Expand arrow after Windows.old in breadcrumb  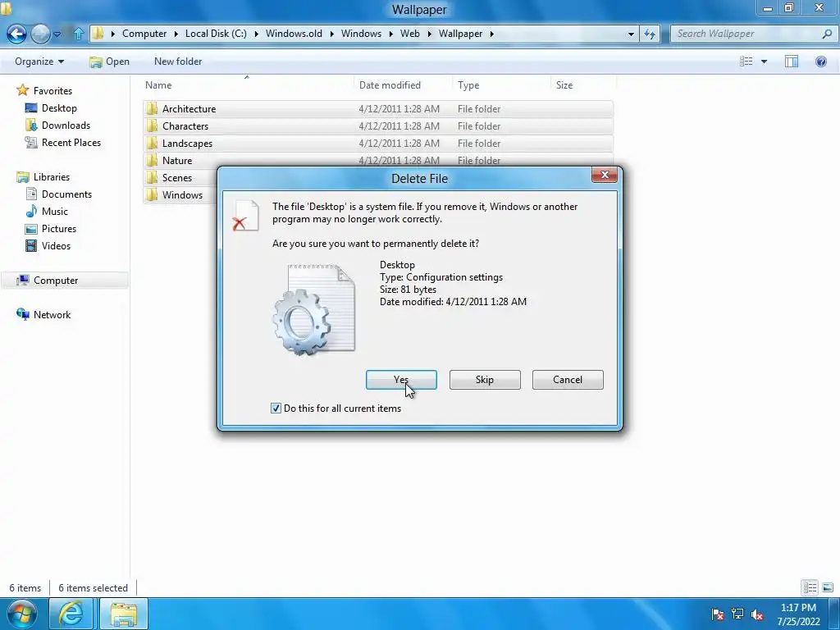[331, 34]
